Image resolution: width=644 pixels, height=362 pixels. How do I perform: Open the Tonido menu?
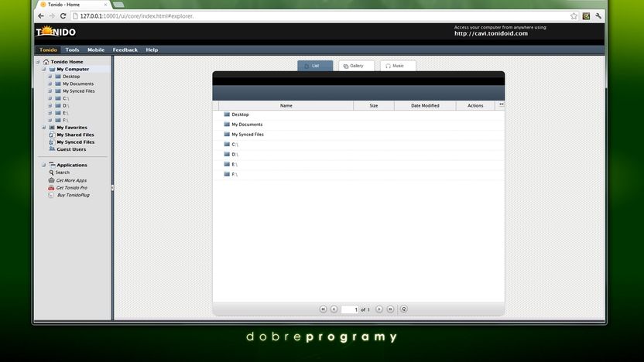coord(48,50)
